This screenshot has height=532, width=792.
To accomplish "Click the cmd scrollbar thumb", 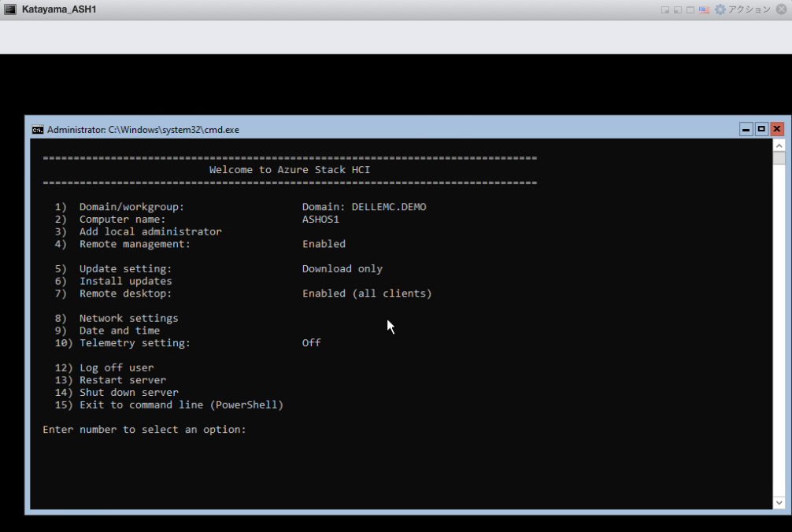I will click(779, 158).
